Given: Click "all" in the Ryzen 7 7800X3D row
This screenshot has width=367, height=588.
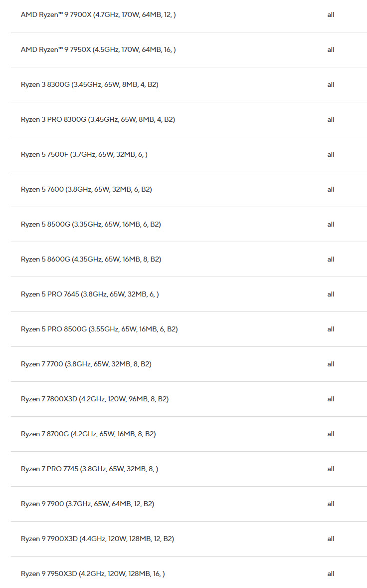Looking at the screenshot, I should pyautogui.click(x=331, y=399).
